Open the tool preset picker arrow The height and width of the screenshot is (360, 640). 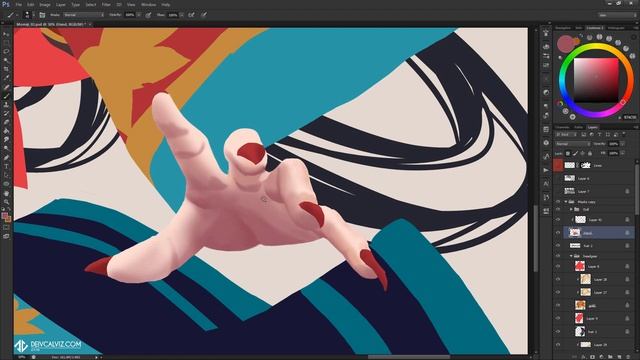coord(17,15)
